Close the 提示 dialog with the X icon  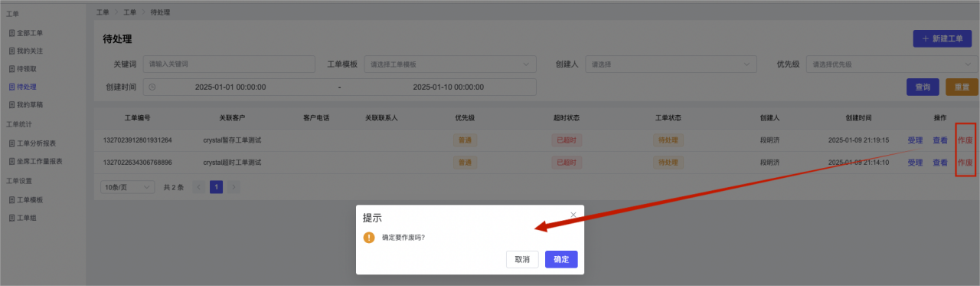pyautogui.click(x=573, y=215)
